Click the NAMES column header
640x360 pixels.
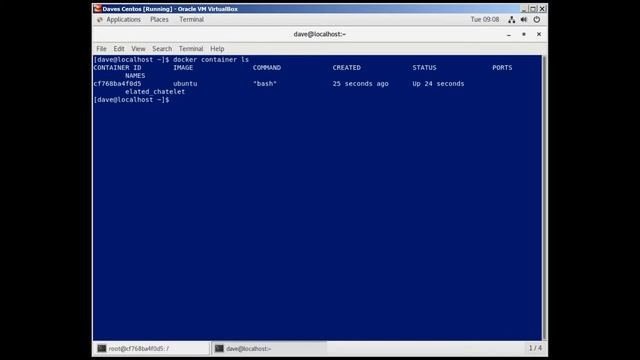[135, 76]
